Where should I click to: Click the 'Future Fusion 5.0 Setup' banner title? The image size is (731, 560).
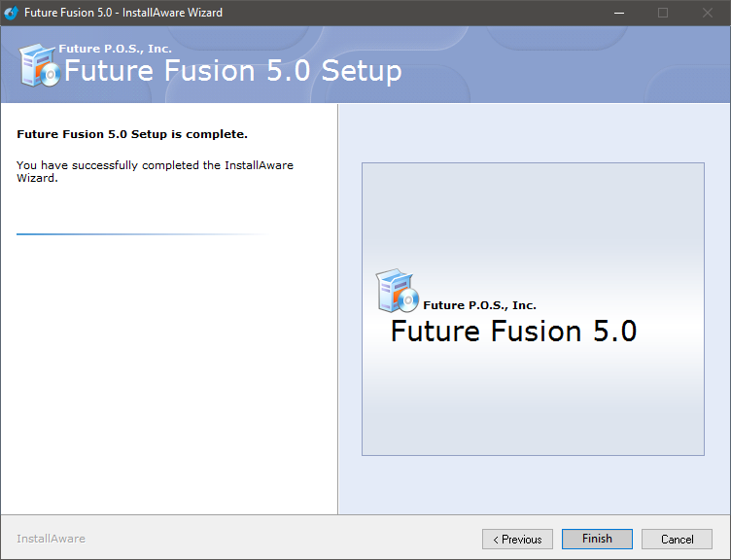tap(232, 71)
